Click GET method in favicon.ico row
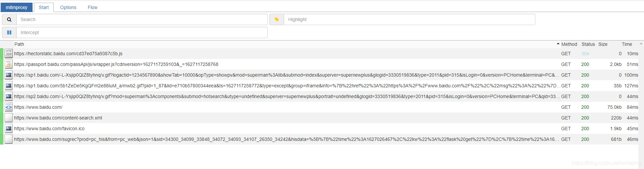This screenshot has height=169, width=644. point(566,129)
